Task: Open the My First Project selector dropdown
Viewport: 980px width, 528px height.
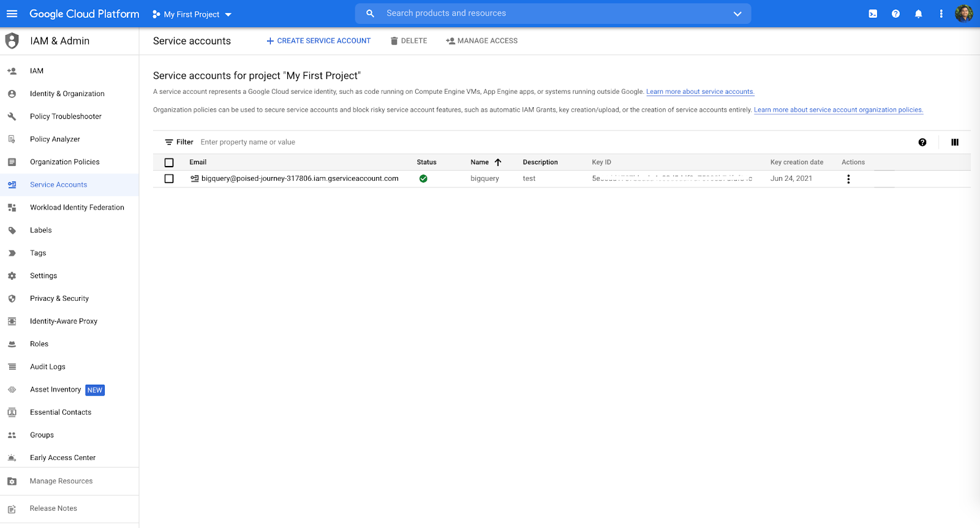Action: [192, 14]
